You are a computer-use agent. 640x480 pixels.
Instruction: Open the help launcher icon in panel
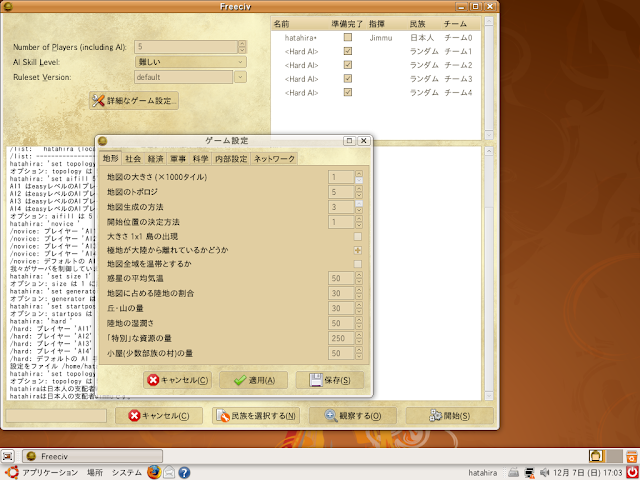click(x=184, y=472)
